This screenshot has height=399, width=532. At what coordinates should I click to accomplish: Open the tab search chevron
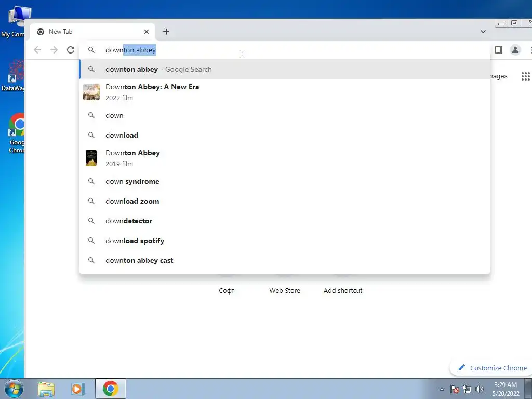pyautogui.click(x=483, y=32)
